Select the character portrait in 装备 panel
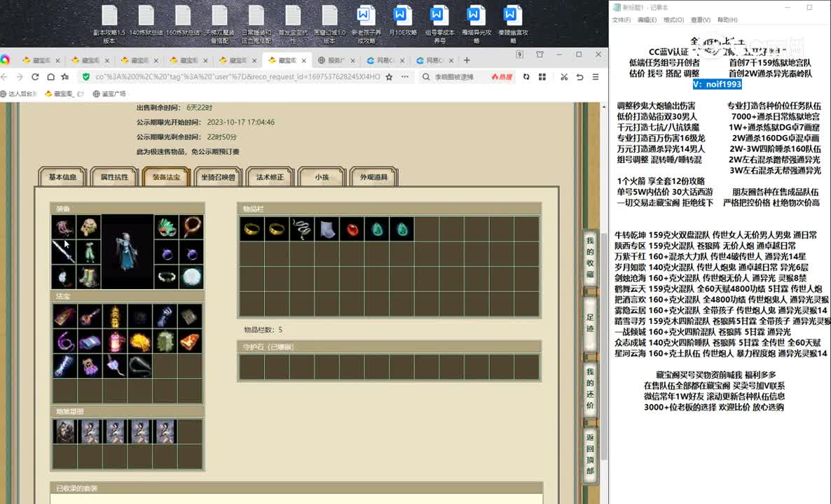The image size is (831, 504). (128, 251)
